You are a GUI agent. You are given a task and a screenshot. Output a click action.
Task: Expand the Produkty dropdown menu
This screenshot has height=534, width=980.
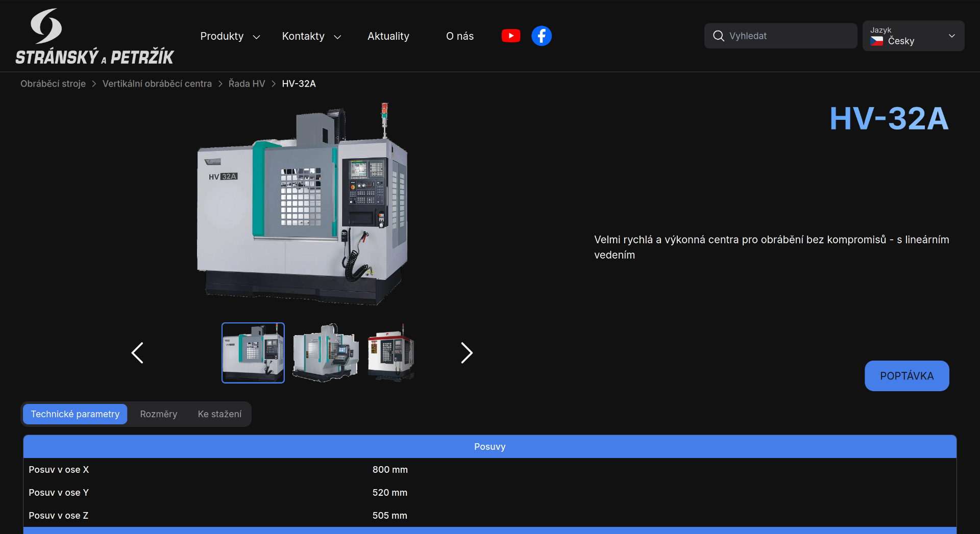(x=230, y=36)
